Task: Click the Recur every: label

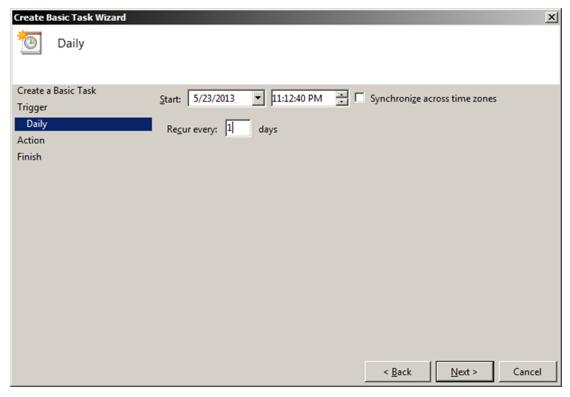Action: (x=192, y=129)
